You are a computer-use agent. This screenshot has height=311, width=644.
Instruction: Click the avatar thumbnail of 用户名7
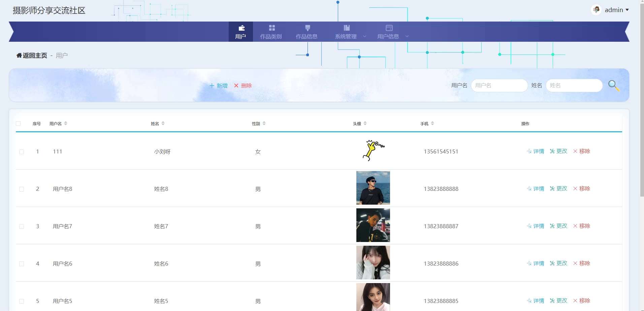373,225
